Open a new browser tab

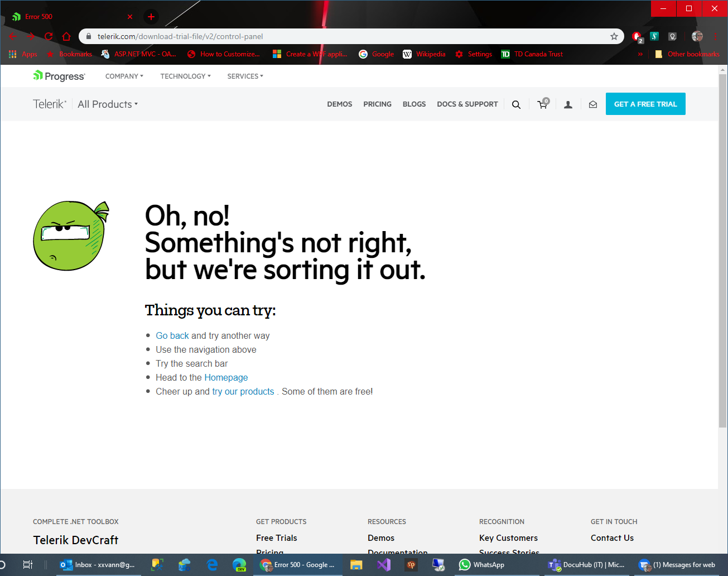(x=151, y=17)
